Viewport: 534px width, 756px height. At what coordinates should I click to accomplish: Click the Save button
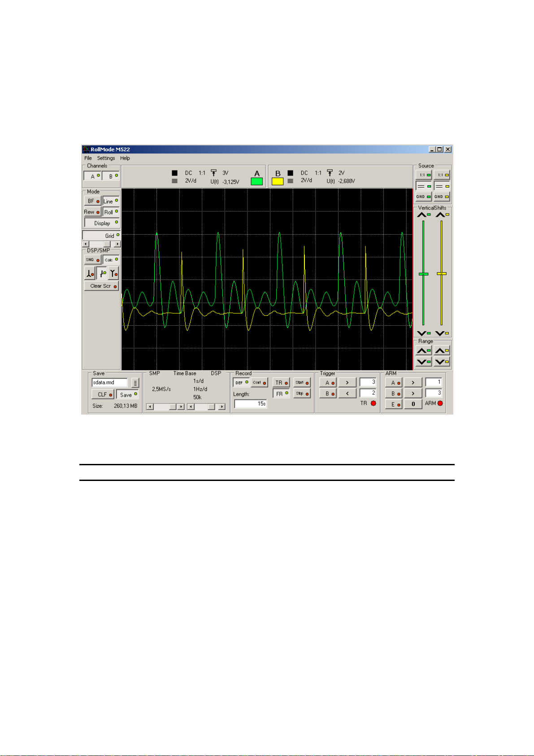[128, 395]
